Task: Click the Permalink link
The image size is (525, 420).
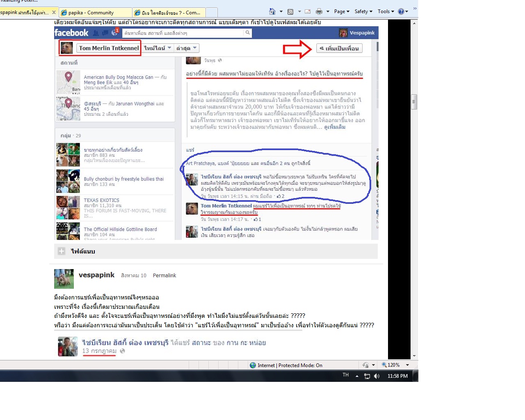Action: pos(164,276)
